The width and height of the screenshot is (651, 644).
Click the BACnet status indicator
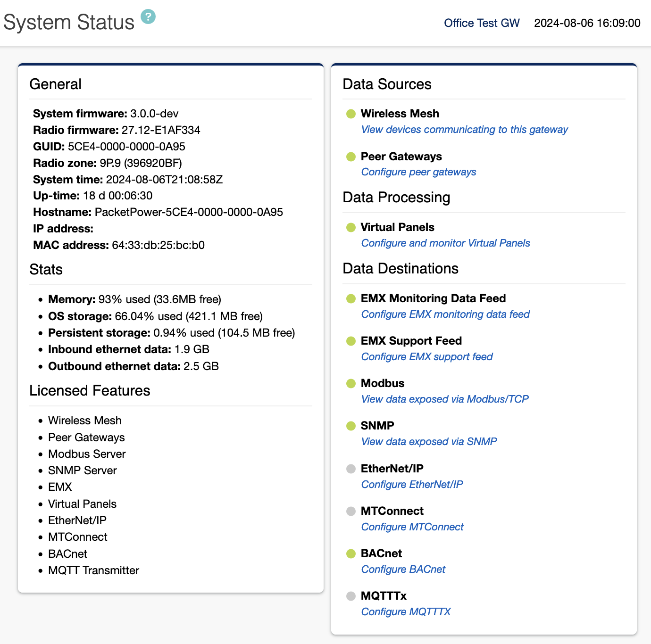point(351,553)
